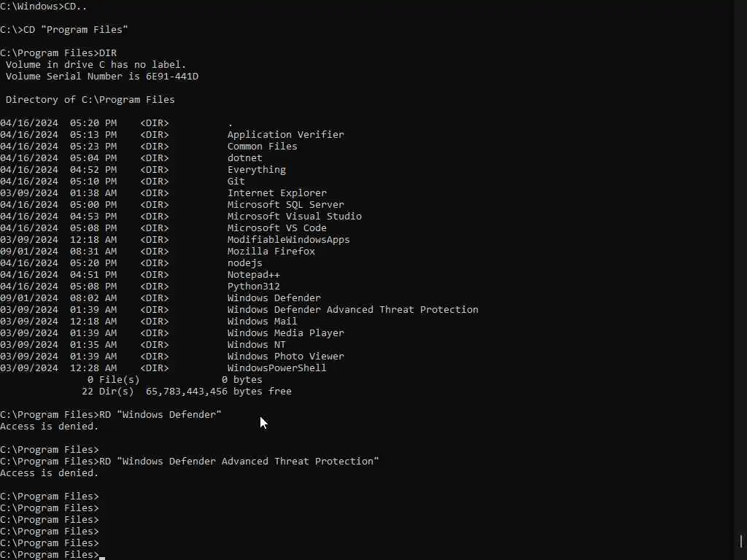The height and width of the screenshot is (560, 747).
Task: Click the 'Internet Explorer' directory entry
Action: (x=276, y=193)
